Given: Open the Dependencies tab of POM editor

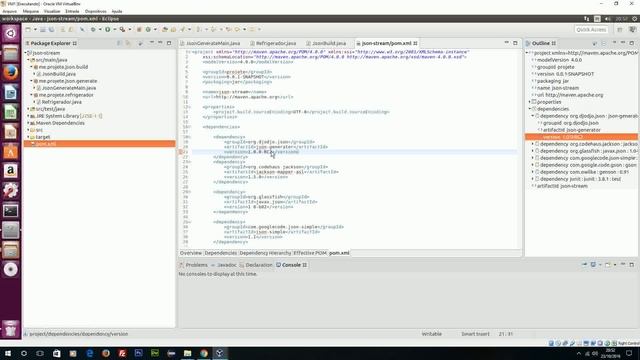Looking at the screenshot, I should point(220,253).
